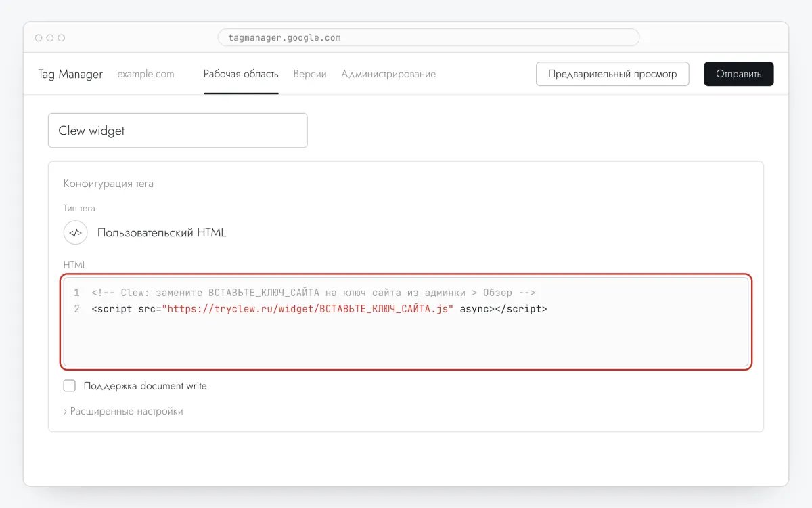Click the Tag Manager logo text
This screenshot has height=508, width=812.
[70, 74]
